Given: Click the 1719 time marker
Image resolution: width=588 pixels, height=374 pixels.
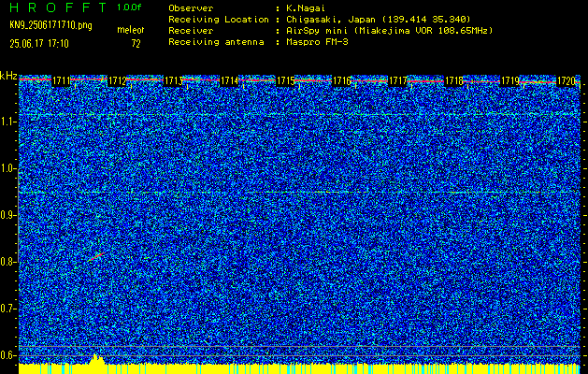Looking at the screenshot, I should pos(509,80).
